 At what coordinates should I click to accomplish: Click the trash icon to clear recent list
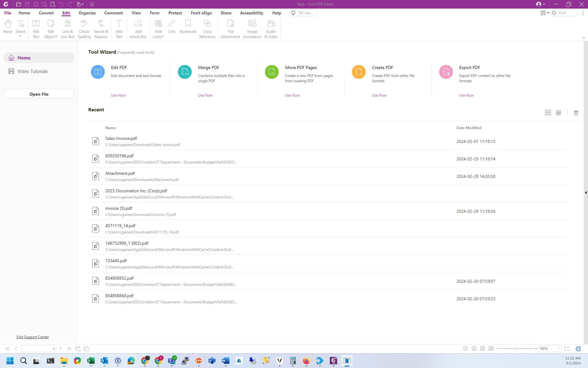(576, 113)
